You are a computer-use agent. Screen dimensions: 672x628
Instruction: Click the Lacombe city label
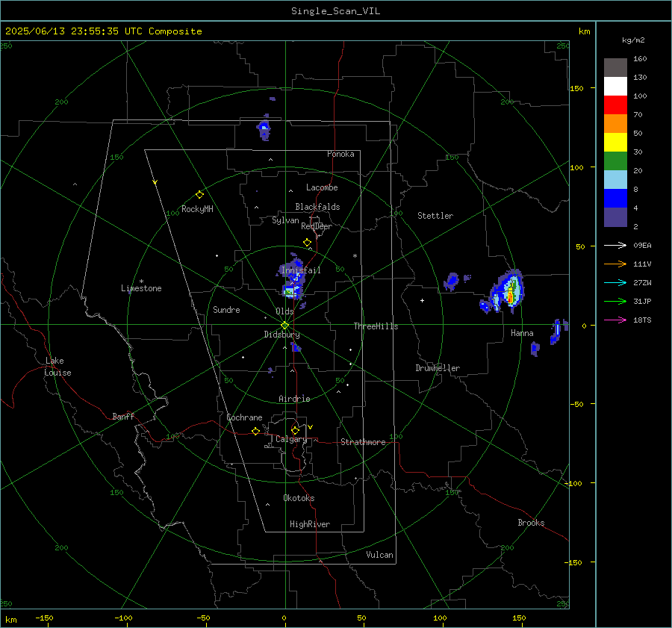pos(322,187)
